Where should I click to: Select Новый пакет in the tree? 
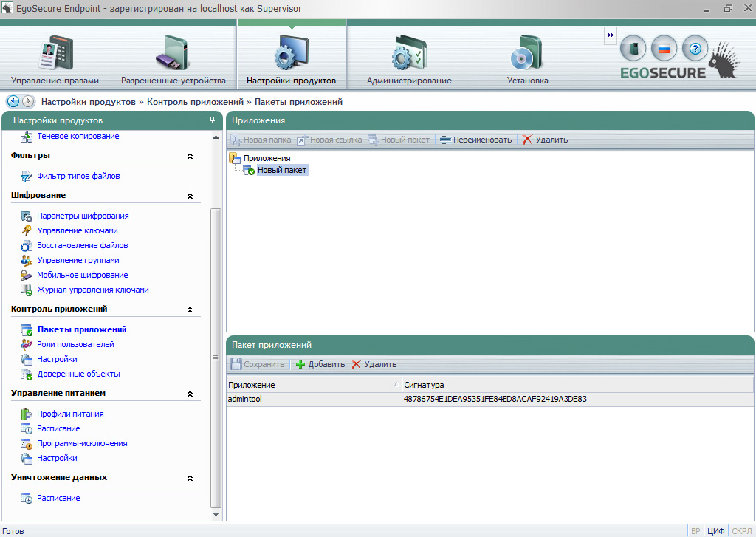[281, 170]
